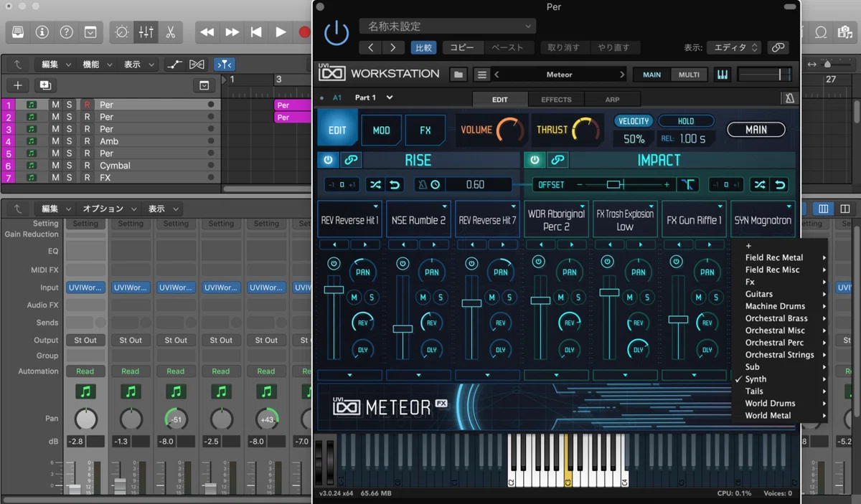Screen dimensions: 861x504
Task: Toggle power on REV Reverse Hit 1 layer
Action: pos(333,264)
